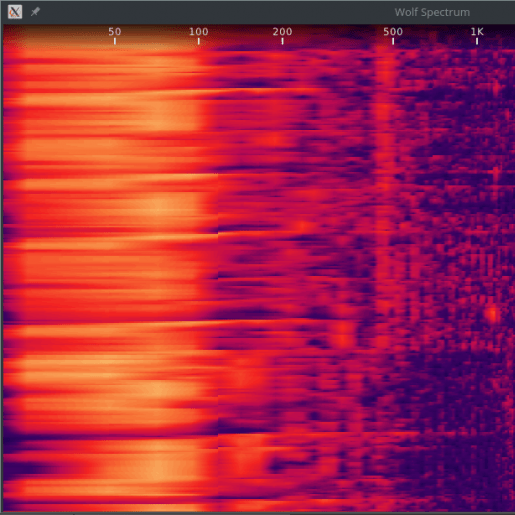Click the tick mark under 100

point(199,41)
